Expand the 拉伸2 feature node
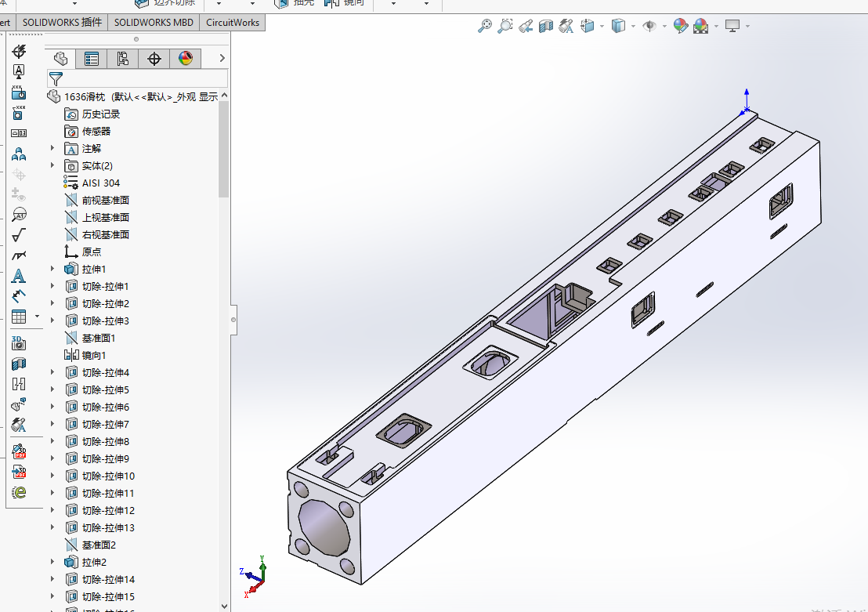Viewport: 868px width, 612px height. (52, 562)
